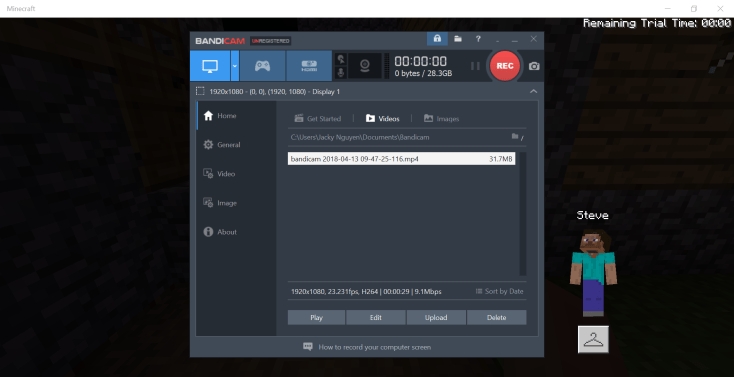Click the 1920x1080 Display 1 text
Viewport: 734px width, 377px height.
pos(275,92)
